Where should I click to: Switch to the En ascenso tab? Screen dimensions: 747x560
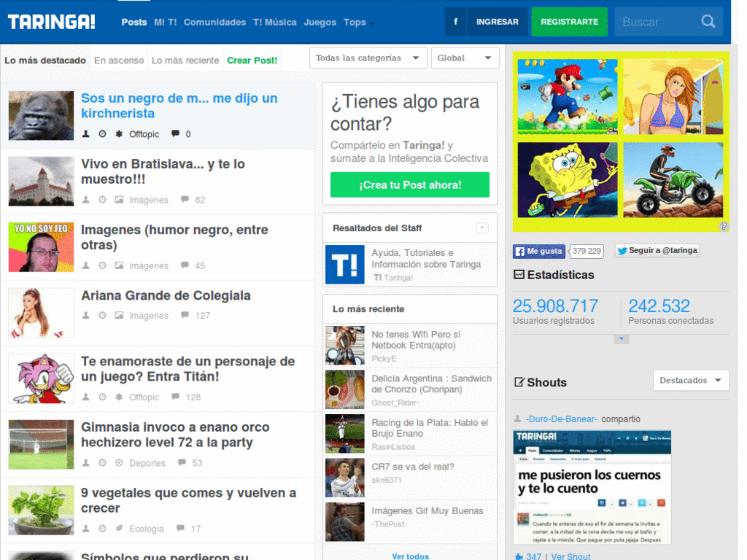tap(119, 61)
